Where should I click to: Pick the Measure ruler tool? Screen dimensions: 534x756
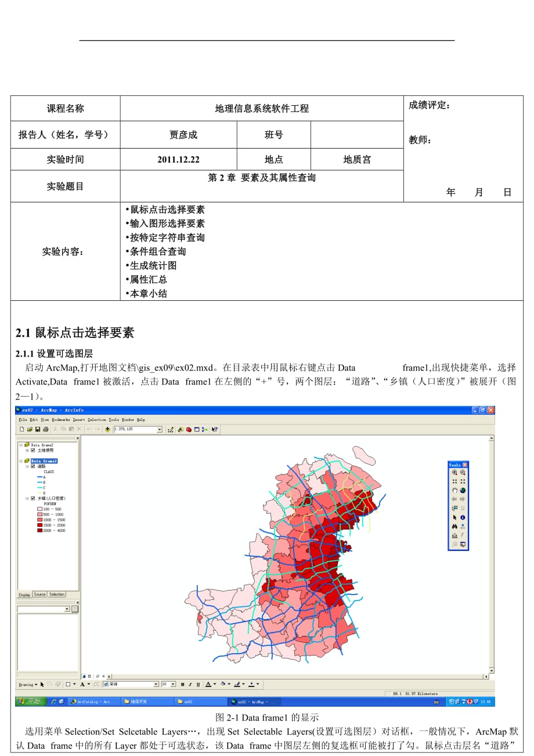[454, 535]
